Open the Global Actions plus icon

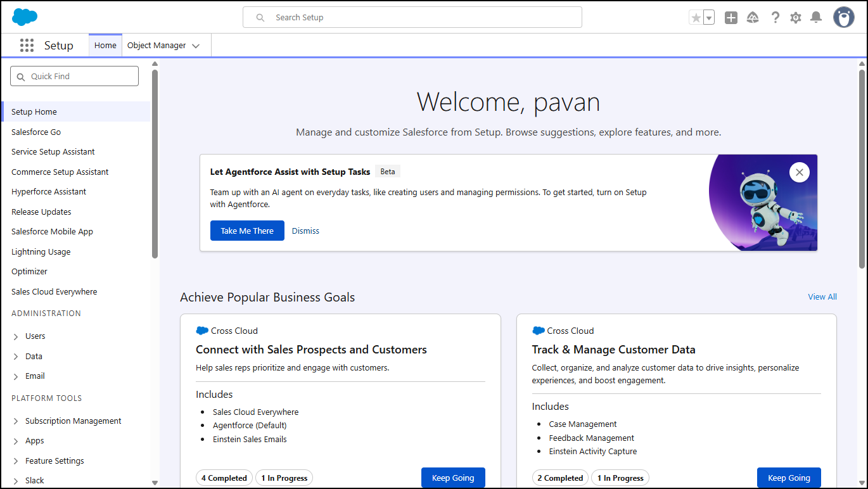coord(731,18)
